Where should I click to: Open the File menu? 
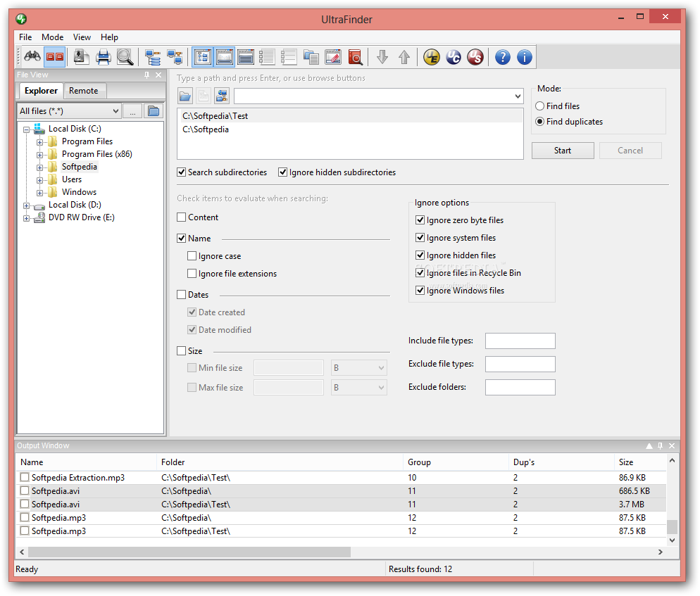click(x=25, y=37)
